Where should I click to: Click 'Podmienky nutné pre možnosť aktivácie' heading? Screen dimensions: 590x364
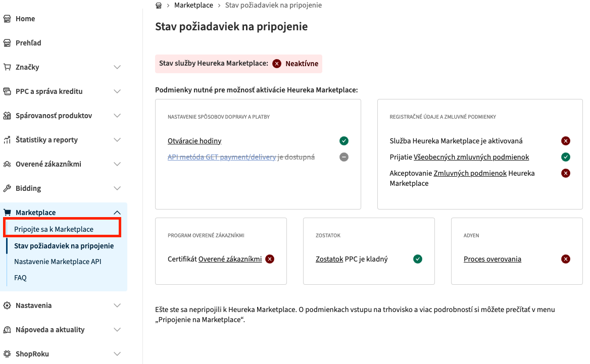click(257, 90)
